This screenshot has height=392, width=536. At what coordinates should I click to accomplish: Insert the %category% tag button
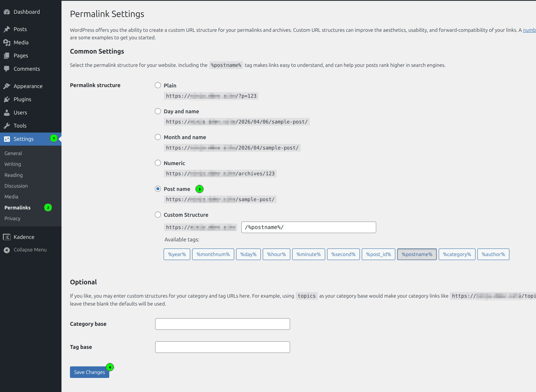[457, 254]
